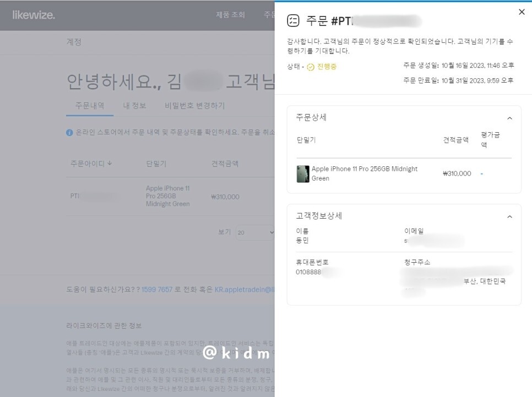Click the 1599 7657 phone link
This screenshot has height=397, width=532.
point(157,290)
